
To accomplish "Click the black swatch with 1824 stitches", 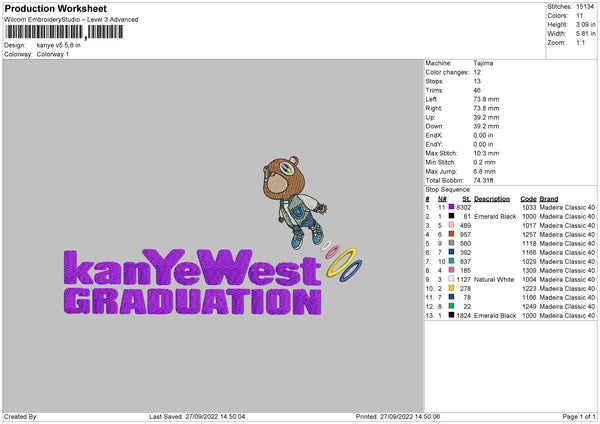I will click(x=451, y=315).
